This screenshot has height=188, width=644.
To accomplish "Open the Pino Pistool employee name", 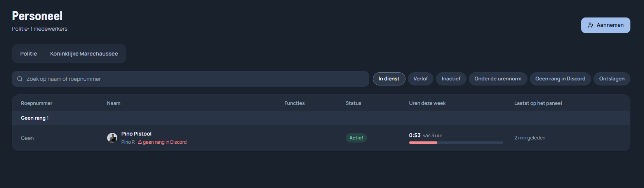I will tap(136, 134).
